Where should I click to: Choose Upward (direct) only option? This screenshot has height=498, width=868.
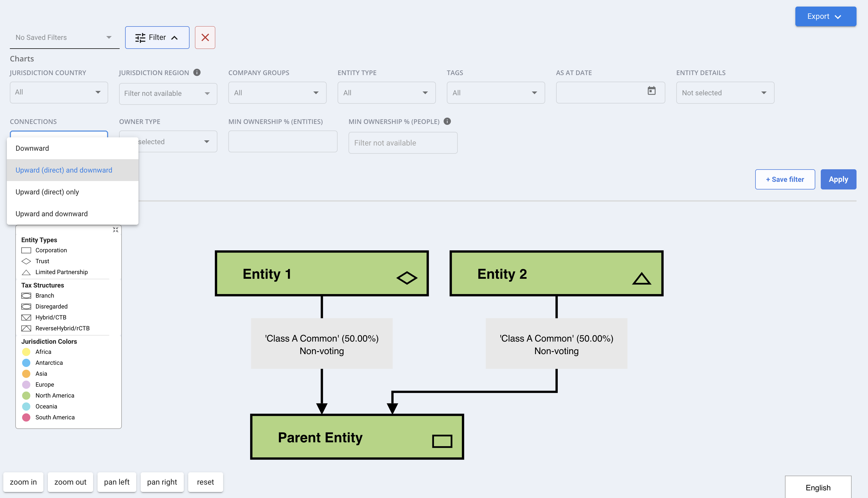tap(47, 192)
